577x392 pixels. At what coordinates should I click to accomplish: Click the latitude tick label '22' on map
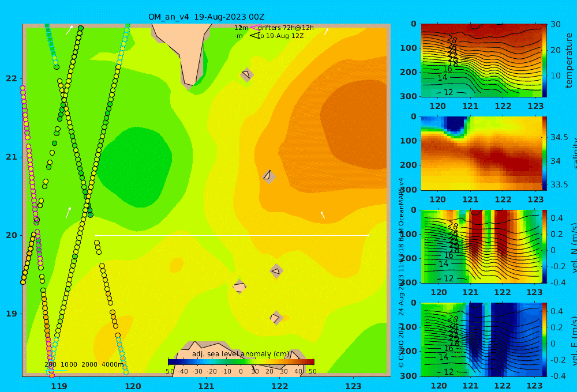tap(12, 78)
